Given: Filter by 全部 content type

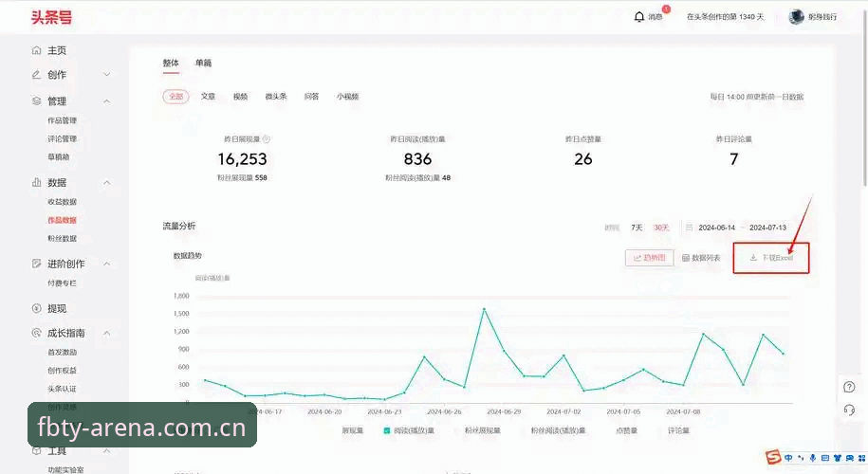Looking at the screenshot, I should coord(175,97).
